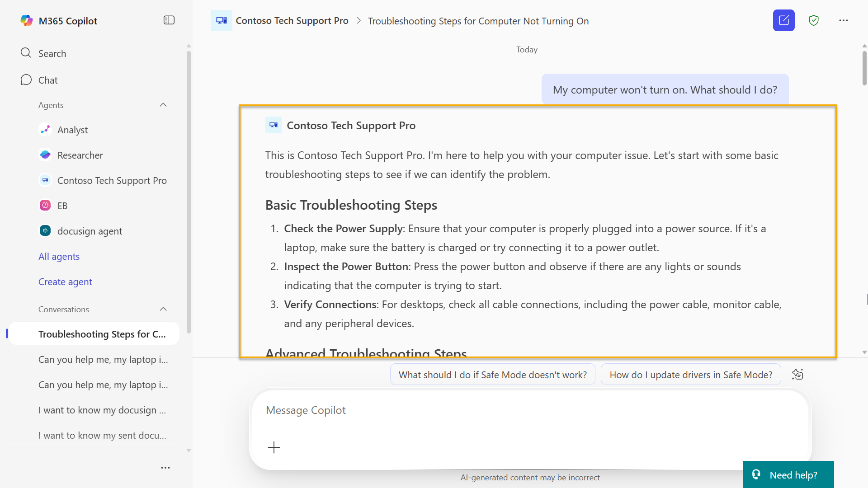The height and width of the screenshot is (488, 868).
Task: Click the M365 Copilot logo icon
Action: click(x=27, y=20)
